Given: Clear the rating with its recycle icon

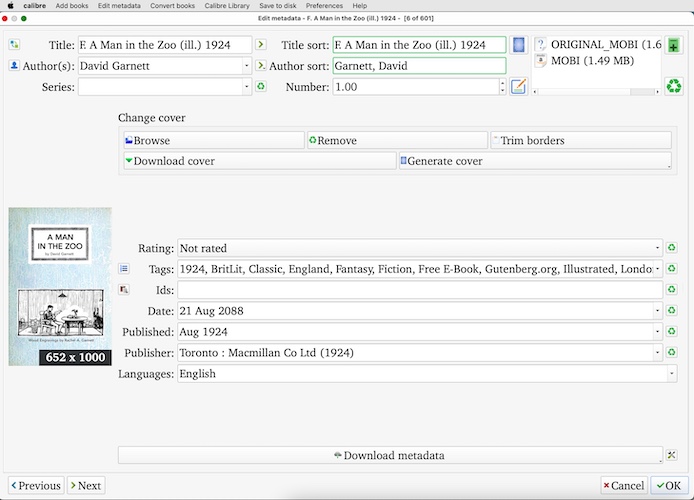Looking at the screenshot, I should coord(671,248).
